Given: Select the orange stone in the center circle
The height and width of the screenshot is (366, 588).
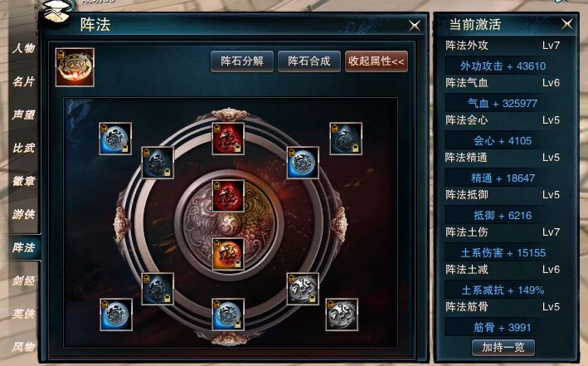Looking at the screenshot, I should click(x=228, y=254).
